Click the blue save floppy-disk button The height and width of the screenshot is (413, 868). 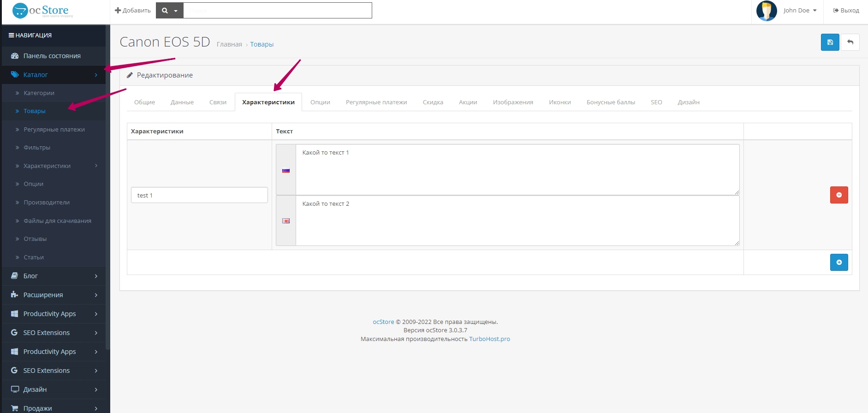coord(830,42)
